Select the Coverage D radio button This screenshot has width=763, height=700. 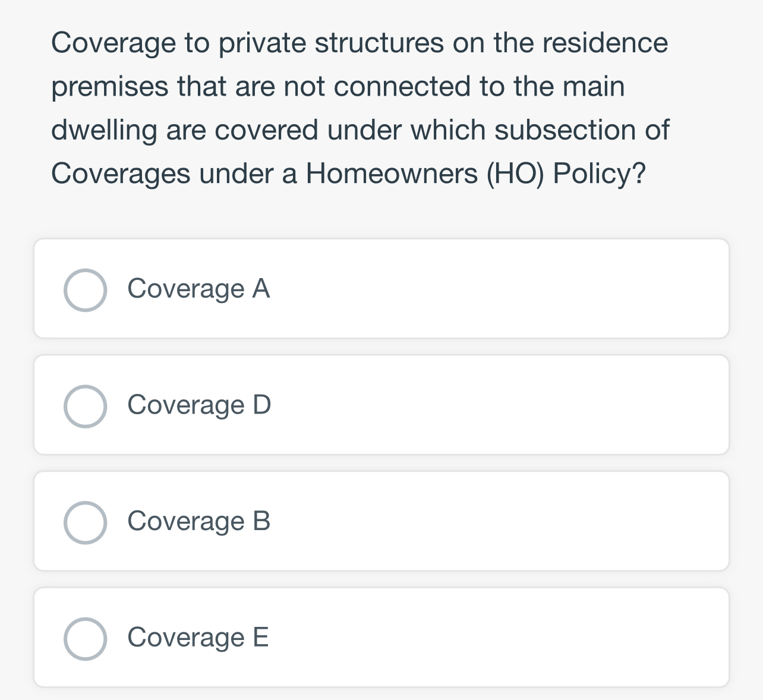85,405
